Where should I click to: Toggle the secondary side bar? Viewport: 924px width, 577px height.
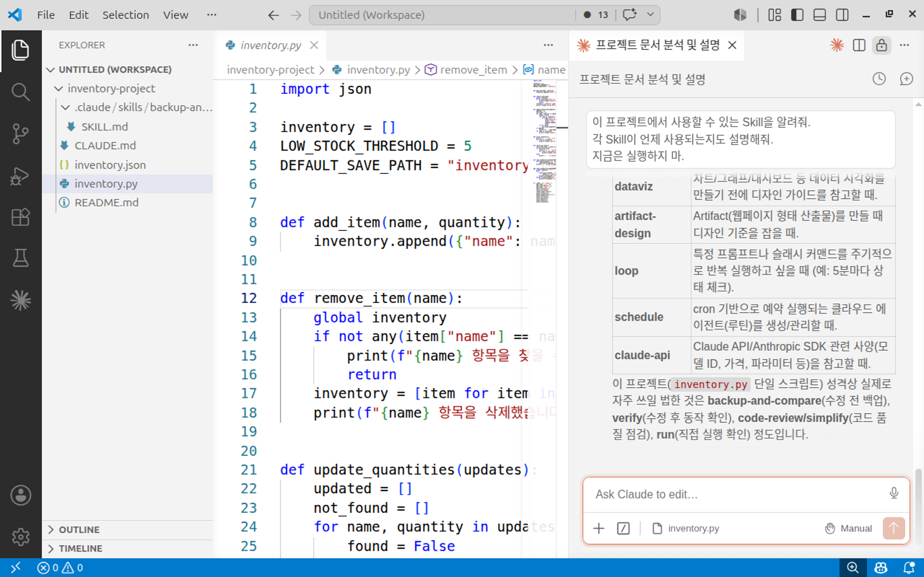point(842,15)
